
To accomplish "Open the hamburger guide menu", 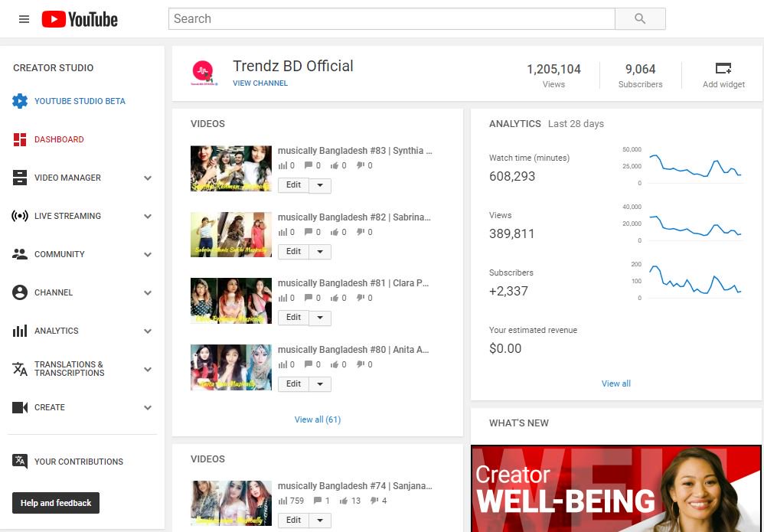I will (24, 19).
